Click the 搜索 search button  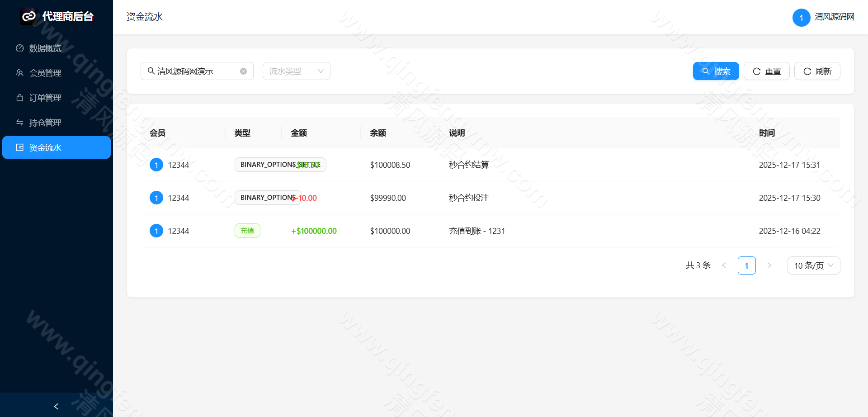tap(716, 71)
